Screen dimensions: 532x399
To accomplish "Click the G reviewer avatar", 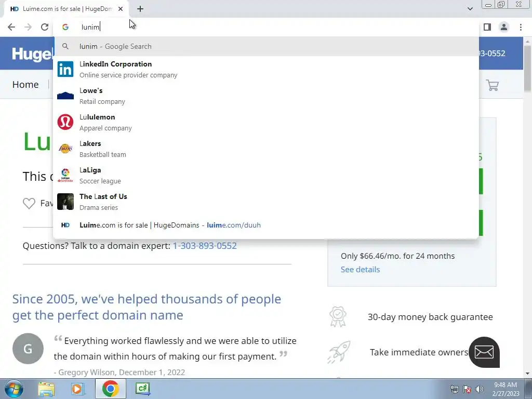I will click(x=28, y=349).
